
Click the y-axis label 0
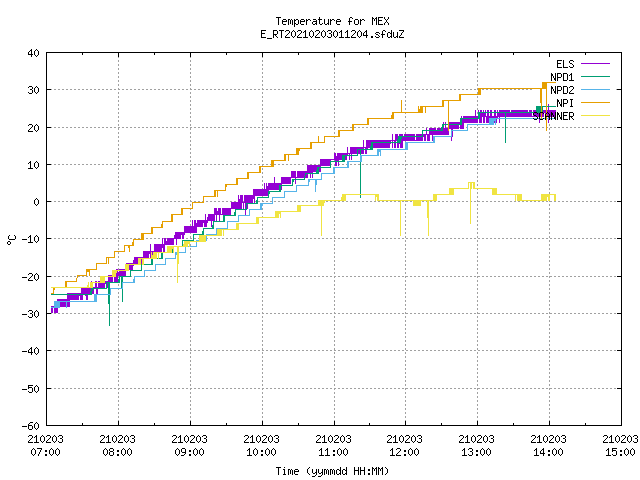[x=37, y=202]
